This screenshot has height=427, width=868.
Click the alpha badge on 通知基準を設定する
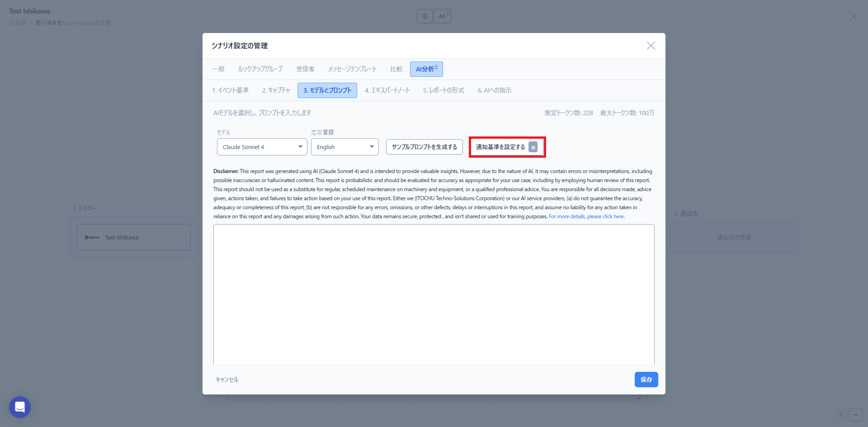tap(533, 147)
